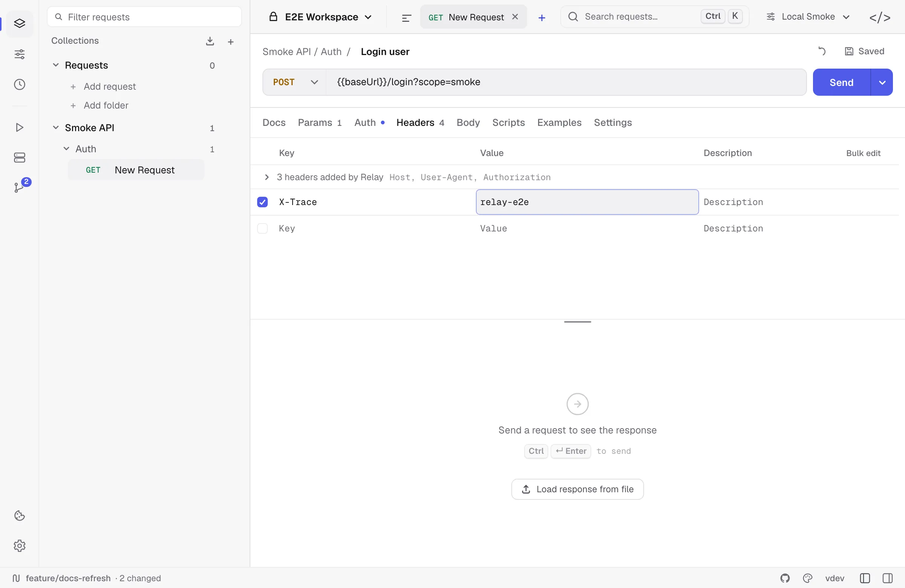Open the POST method dropdown

(x=295, y=82)
